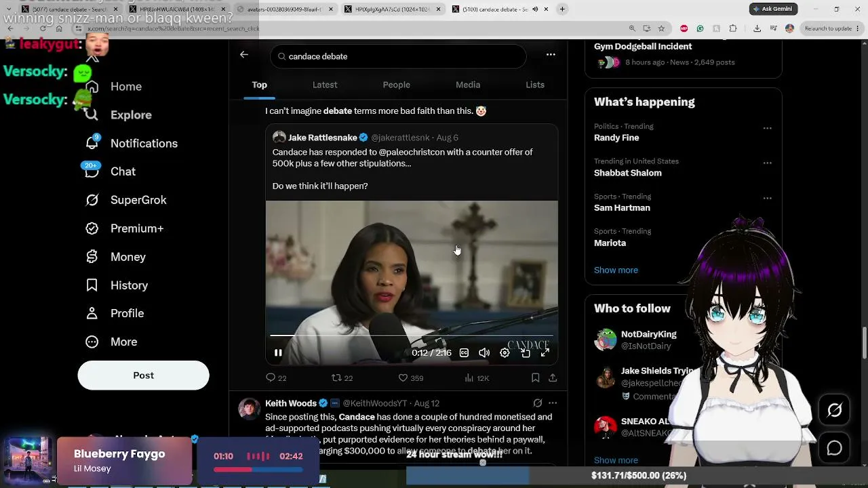Screen dimensions: 868x488
Task: Open browser downloads icon
Action: pos(757,28)
